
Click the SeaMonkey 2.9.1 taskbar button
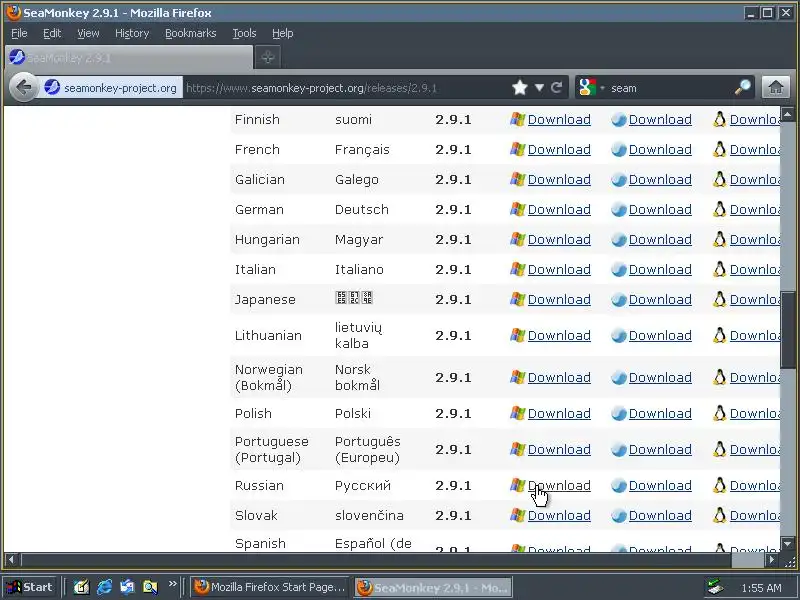pyautogui.click(x=434, y=587)
